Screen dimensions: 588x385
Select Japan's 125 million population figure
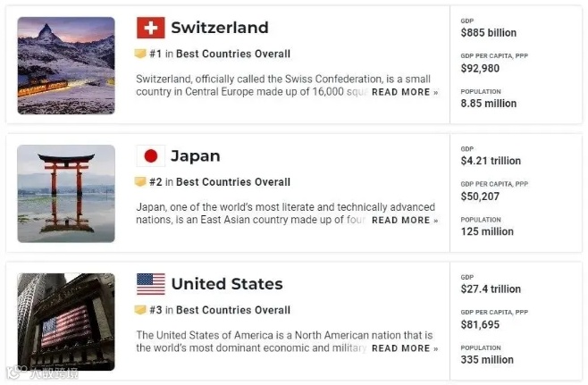(x=487, y=231)
